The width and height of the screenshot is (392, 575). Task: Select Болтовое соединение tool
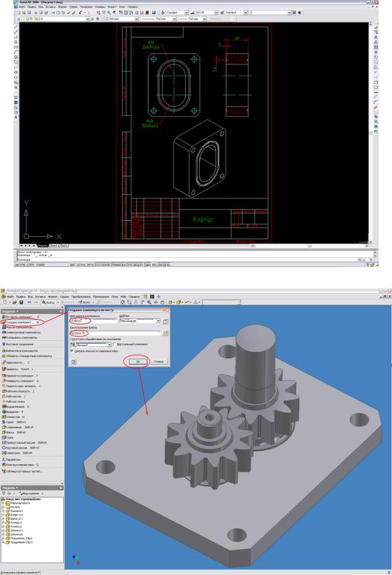pyautogui.click(x=18, y=344)
